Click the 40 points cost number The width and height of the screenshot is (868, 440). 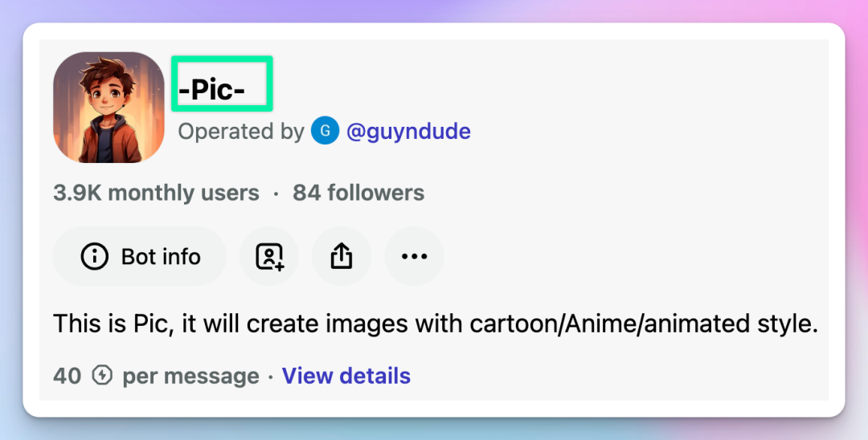click(67, 376)
